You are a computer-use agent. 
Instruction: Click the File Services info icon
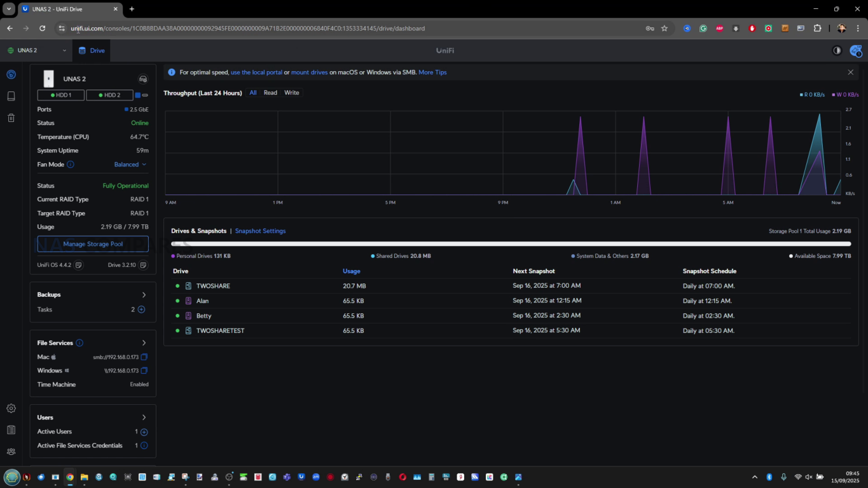click(79, 343)
